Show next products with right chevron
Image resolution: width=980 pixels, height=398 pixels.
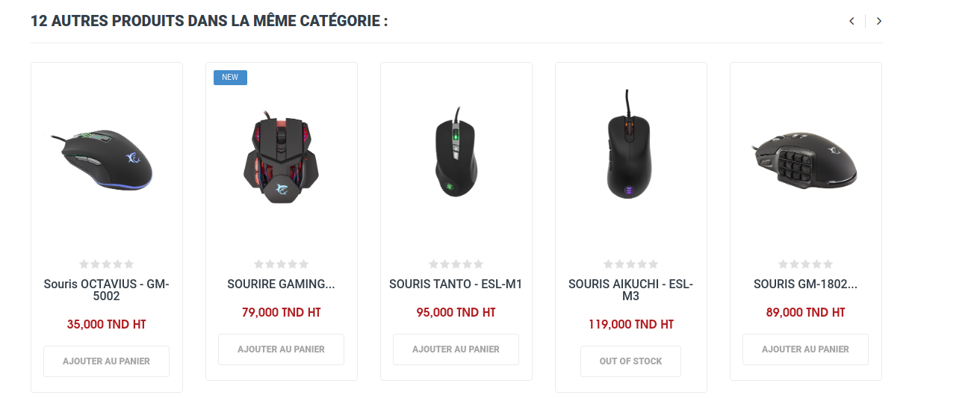(x=878, y=21)
